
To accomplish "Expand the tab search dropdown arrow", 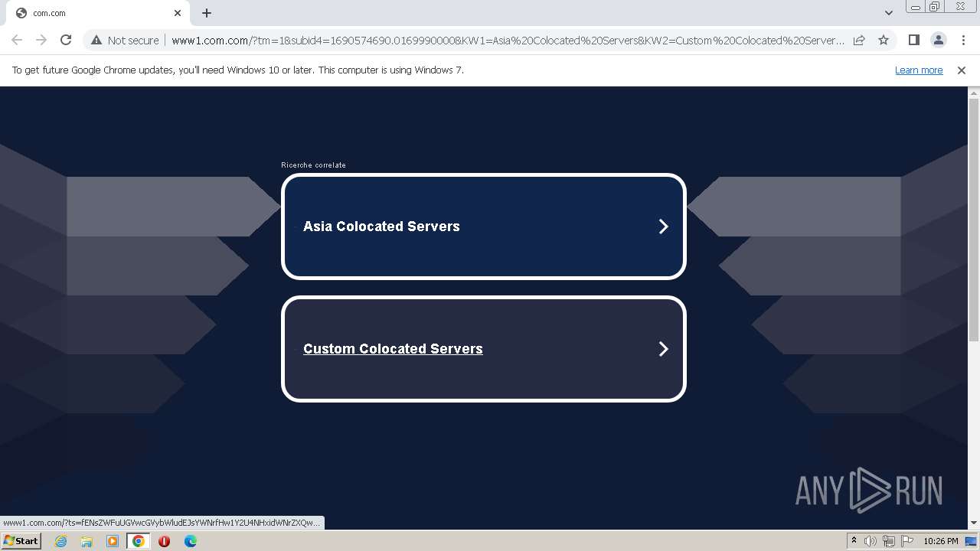I will coord(888,13).
